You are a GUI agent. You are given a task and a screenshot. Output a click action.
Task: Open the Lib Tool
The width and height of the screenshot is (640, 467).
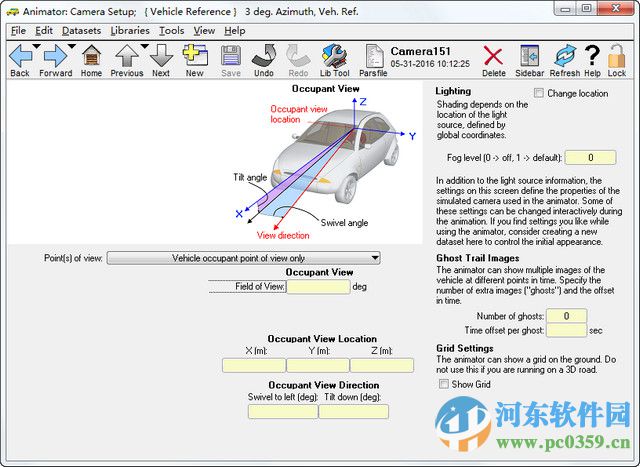click(334, 56)
